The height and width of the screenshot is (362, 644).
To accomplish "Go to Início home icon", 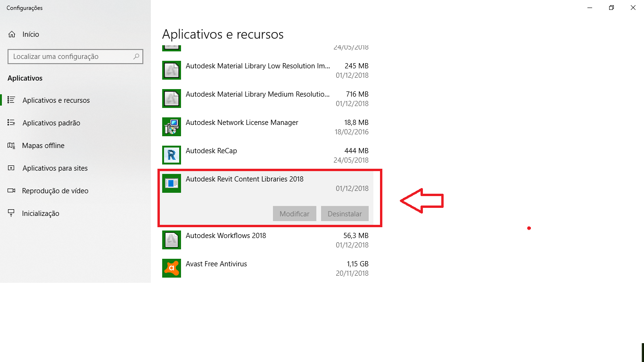I will pyautogui.click(x=12, y=34).
